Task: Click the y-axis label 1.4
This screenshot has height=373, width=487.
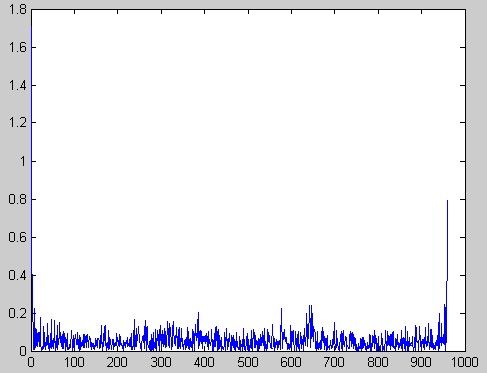Action: tap(18, 85)
